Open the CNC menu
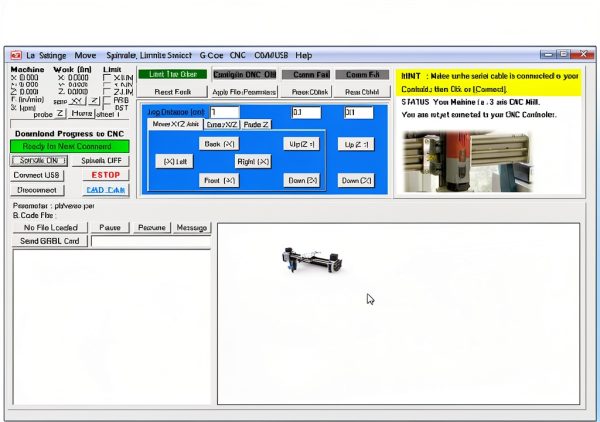The width and height of the screenshot is (600, 422). click(x=238, y=55)
